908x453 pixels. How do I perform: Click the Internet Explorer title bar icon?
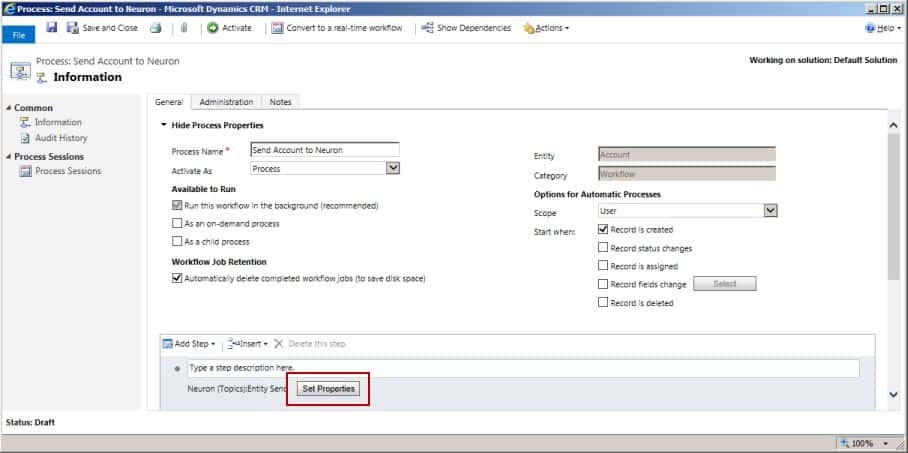pyautogui.click(x=9, y=9)
